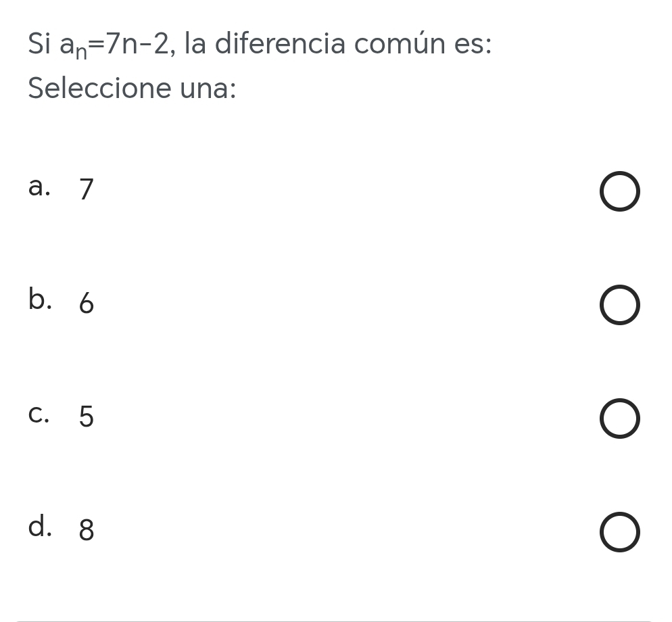Click the word "Seleccione" in the instruction
The width and height of the screenshot is (672, 622).
(99, 89)
